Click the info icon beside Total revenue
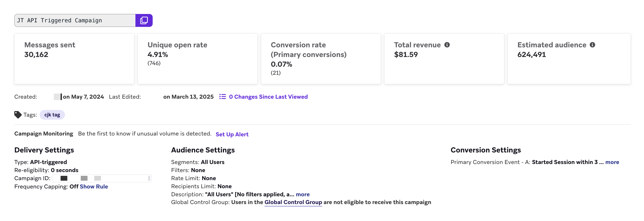 click(447, 45)
